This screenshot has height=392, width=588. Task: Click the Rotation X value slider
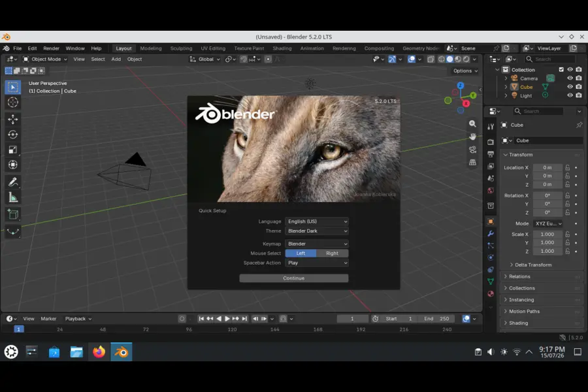point(547,195)
